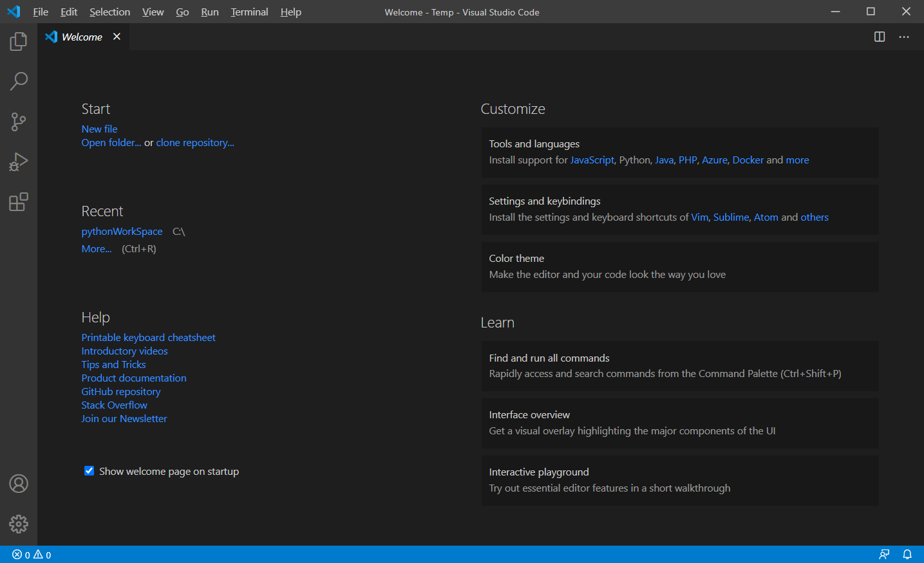The width and height of the screenshot is (924, 563).
Task: Open recent pythonWorkSpace folder
Action: (x=122, y=231)
